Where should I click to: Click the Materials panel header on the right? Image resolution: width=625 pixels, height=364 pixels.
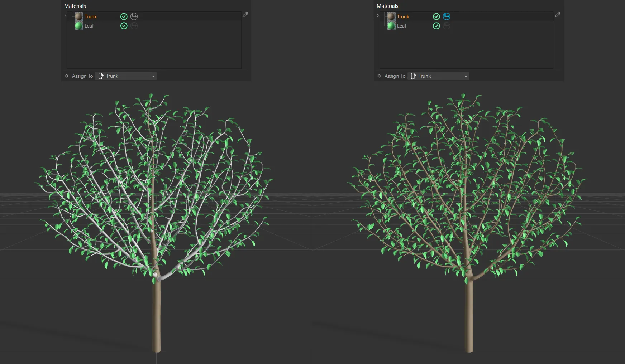(x=387, y=5)
